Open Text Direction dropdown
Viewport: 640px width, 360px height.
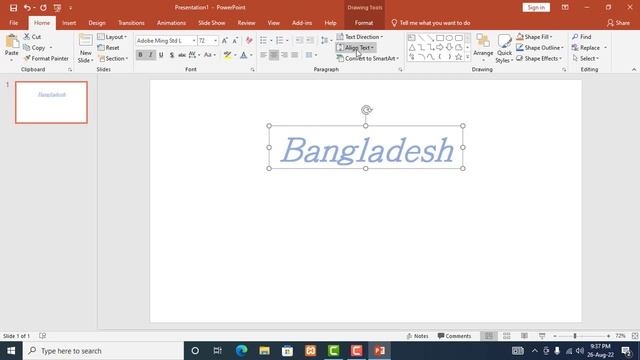click(360, 37)
